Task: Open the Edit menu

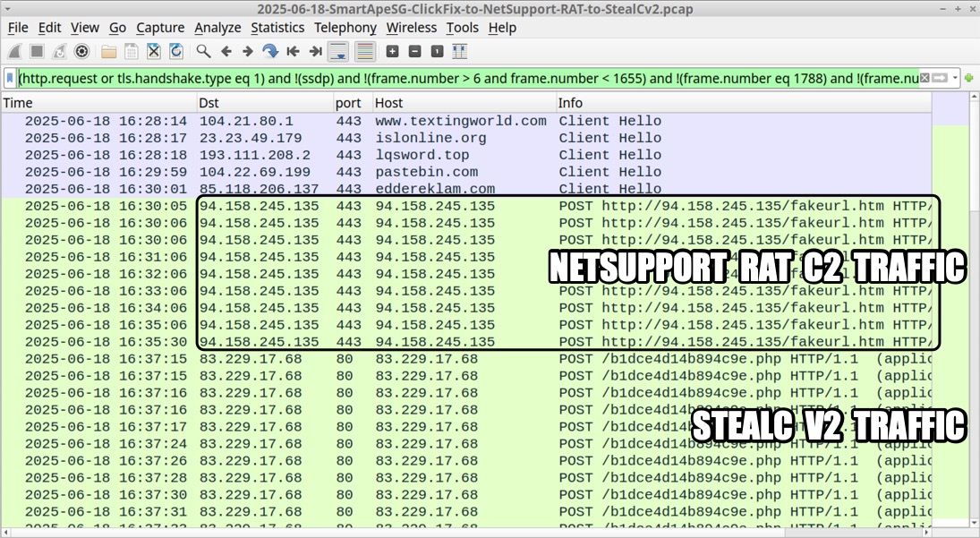Action: (x=49, y=28)
